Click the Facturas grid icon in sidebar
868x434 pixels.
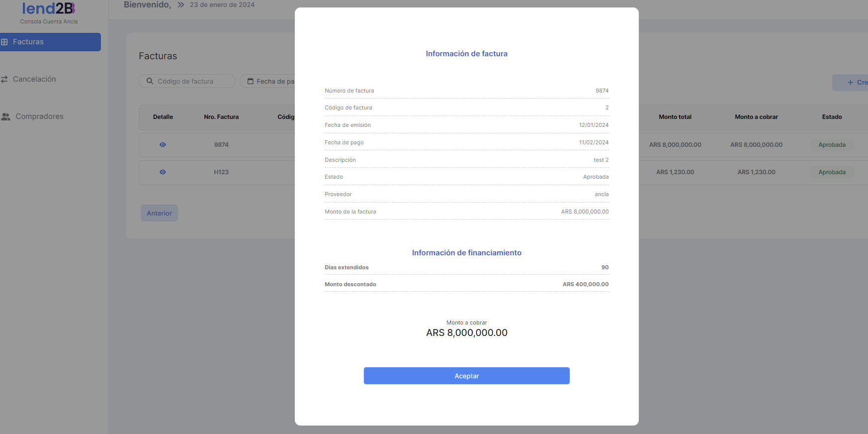pos(4,42)
